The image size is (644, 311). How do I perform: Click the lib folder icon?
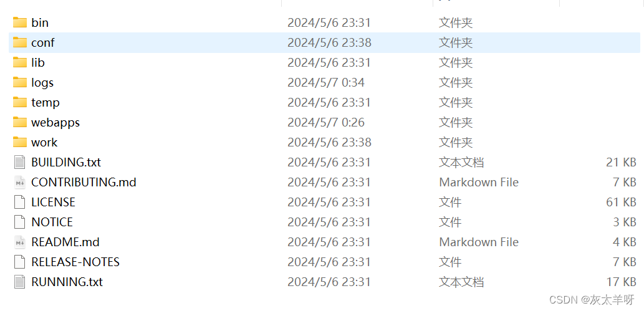[20, 62]
